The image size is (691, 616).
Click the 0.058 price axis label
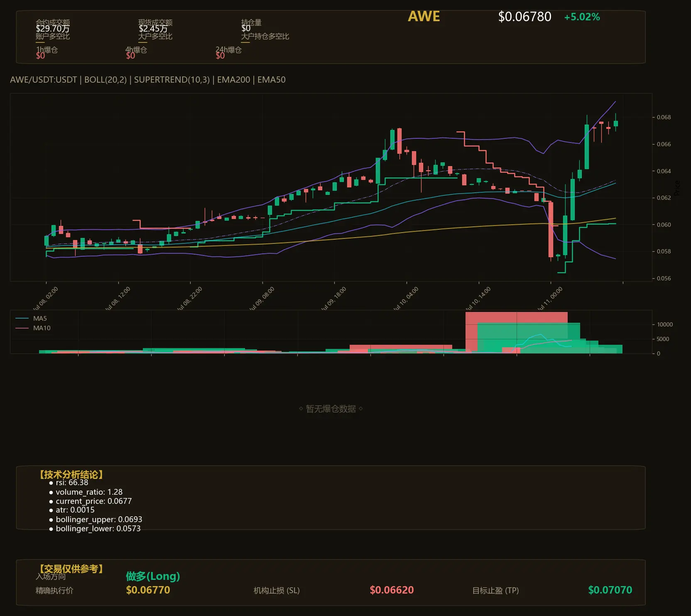coord(664,251)
